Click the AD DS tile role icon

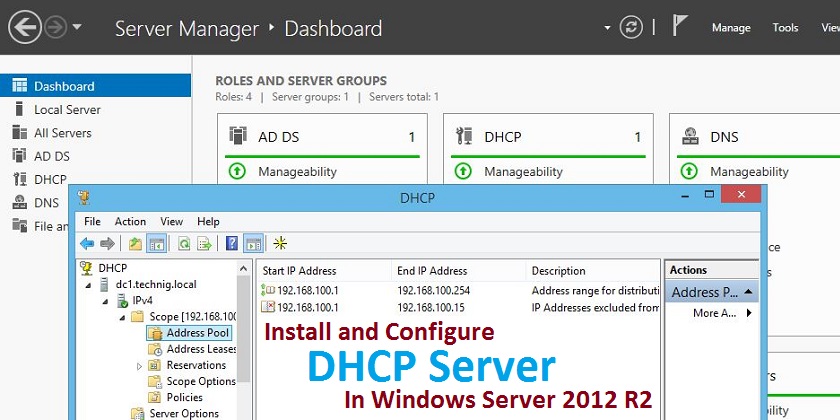coord(238,136)
